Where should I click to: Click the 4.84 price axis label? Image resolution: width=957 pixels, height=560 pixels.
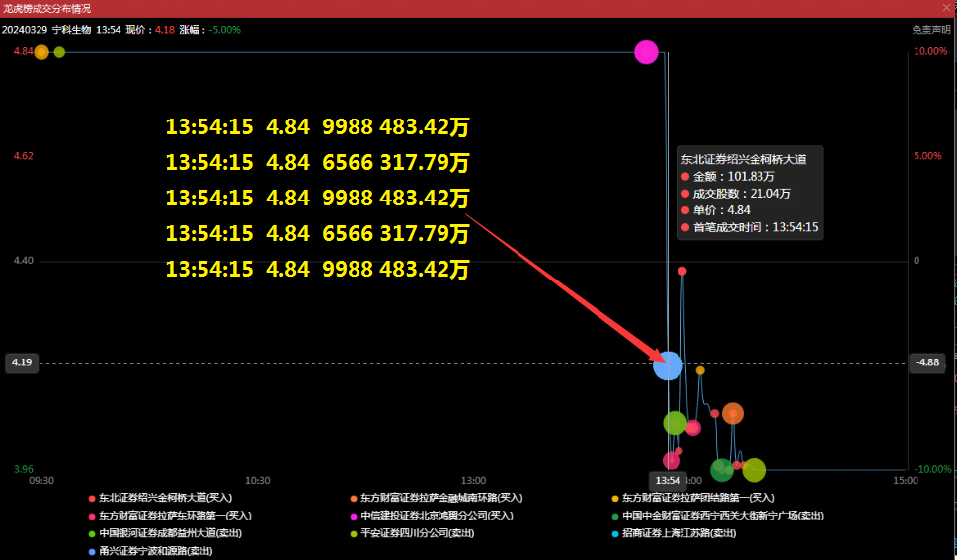click(x=23, y=52)
